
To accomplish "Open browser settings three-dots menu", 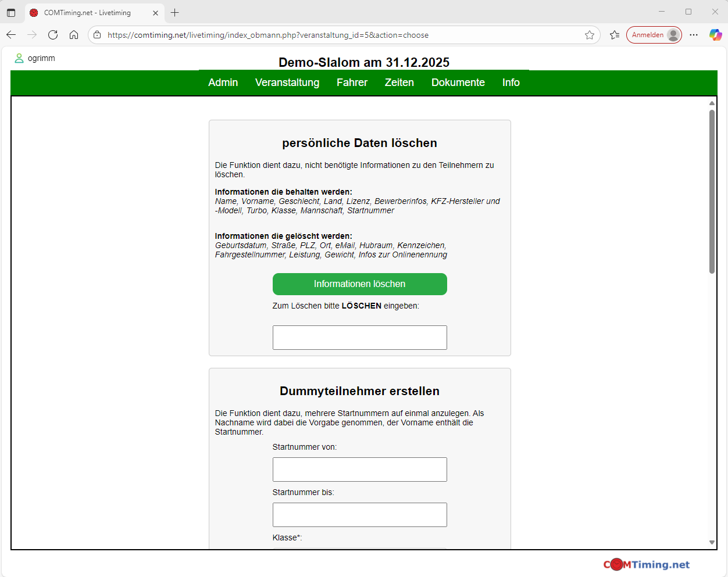I will 694,35.
